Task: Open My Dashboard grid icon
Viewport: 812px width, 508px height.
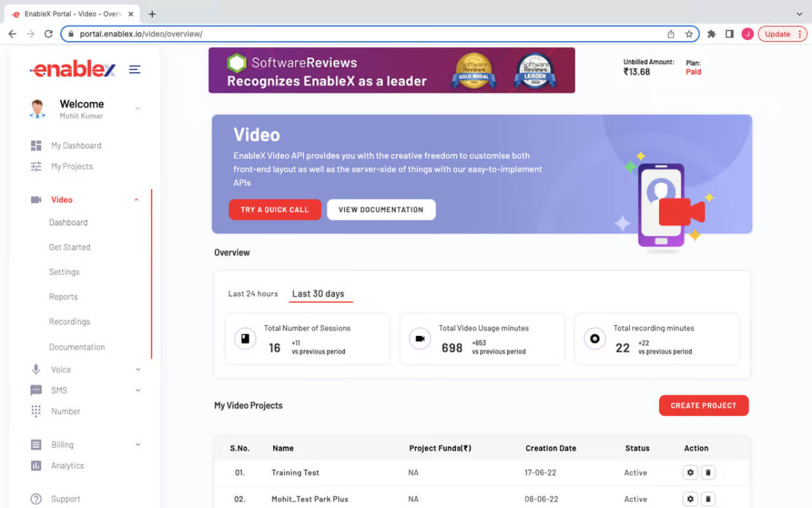Action: click(36, 145)
